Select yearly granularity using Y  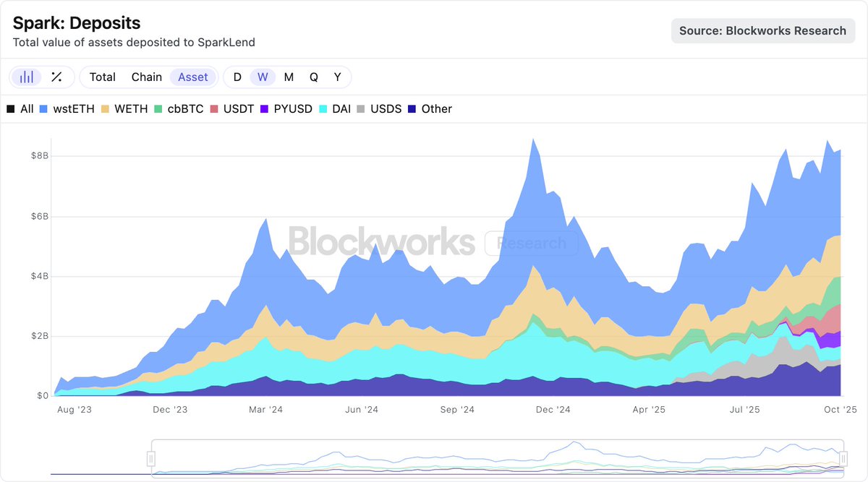(336, 76)
